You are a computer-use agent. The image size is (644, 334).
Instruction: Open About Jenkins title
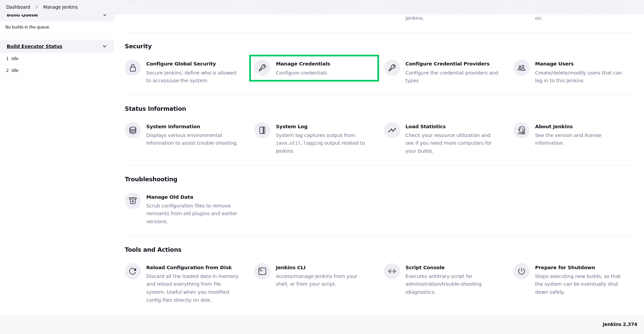[x=554, y=127]
